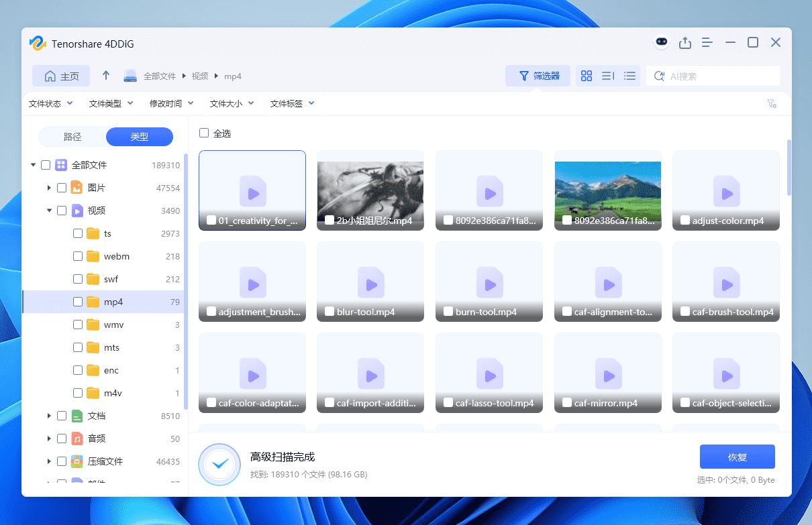
Task: Click the 恢复 recover button
Action: pos(737,457)
